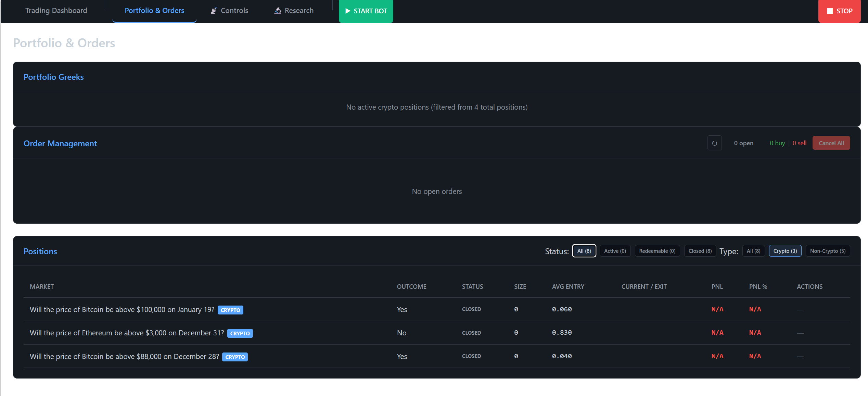The width and height of the screenshot is (868, 396).
Task: Select status filter All (8)
Action: (584, 251)
